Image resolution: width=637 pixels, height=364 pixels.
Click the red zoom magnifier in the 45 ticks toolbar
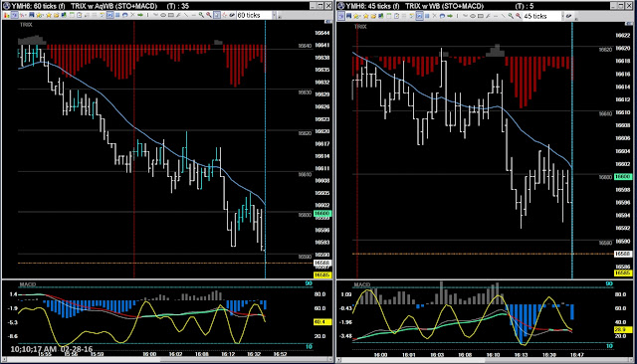pyautogui.click(x=519, y=16)
